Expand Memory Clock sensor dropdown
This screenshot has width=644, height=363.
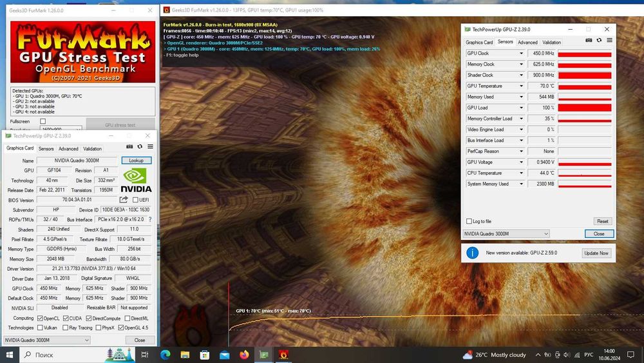[521, 64]
